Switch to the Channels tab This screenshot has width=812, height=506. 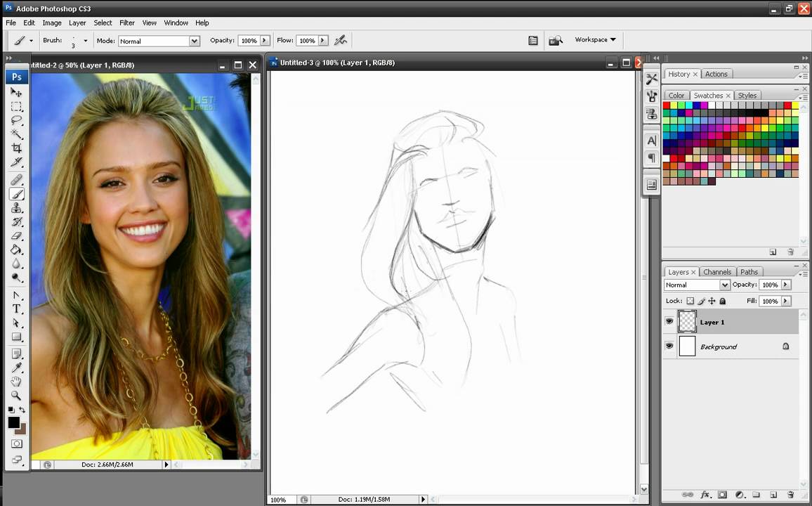(717, 272)
